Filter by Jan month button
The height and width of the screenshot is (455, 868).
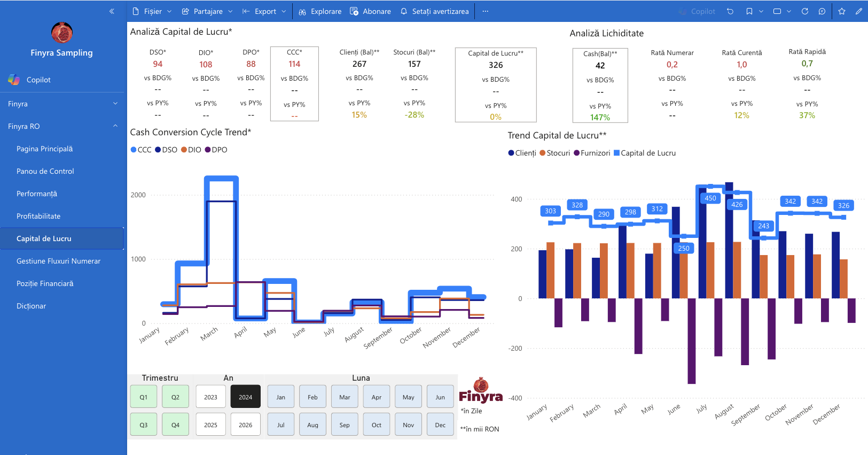pyautogui.click(x=281, y=397)
